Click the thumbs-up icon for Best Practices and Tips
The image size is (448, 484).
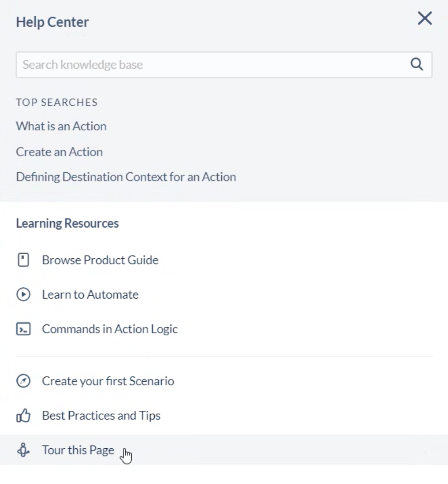coord(23,416)
